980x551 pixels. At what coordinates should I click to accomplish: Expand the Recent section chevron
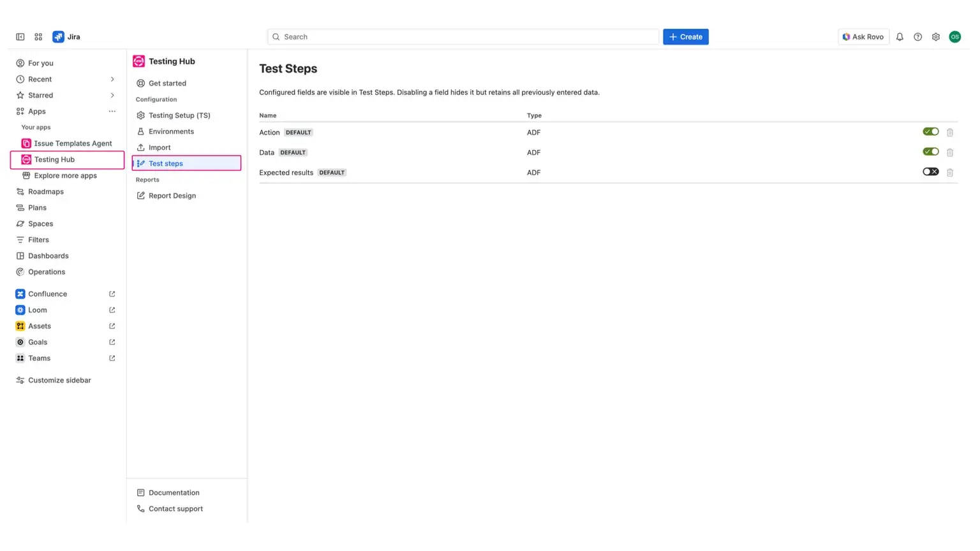(x=112, y=79)
